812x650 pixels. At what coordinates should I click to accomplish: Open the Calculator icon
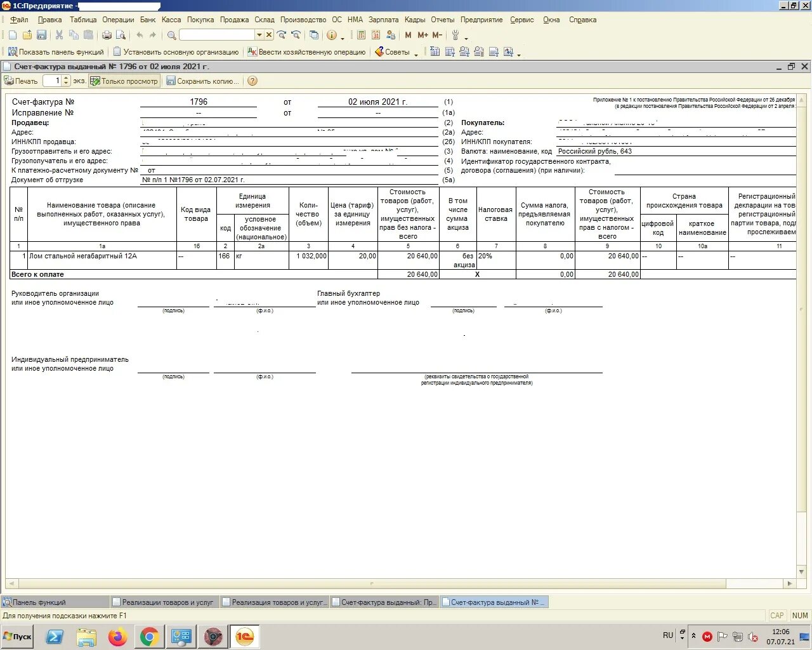tap(361, 36)
